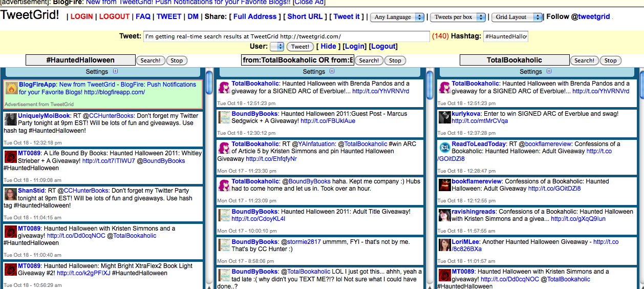The image size is (644, 289).
Task: Click ShanStid username link
Action: click(x=32, y=191)
